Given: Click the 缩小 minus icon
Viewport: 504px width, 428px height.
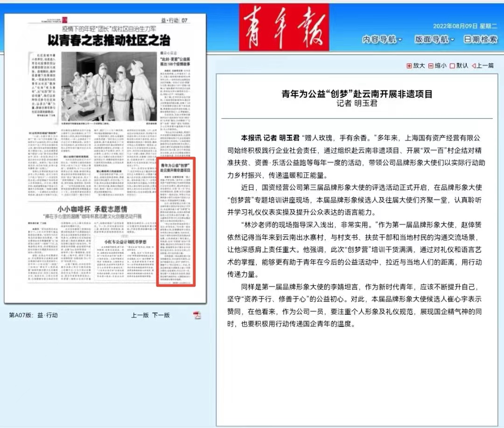Looking at the screenshot, I should pos(431,66).
